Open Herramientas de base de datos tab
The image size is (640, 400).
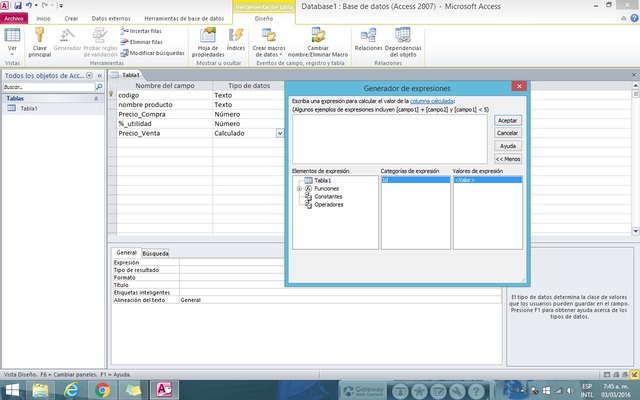[184, 18]
